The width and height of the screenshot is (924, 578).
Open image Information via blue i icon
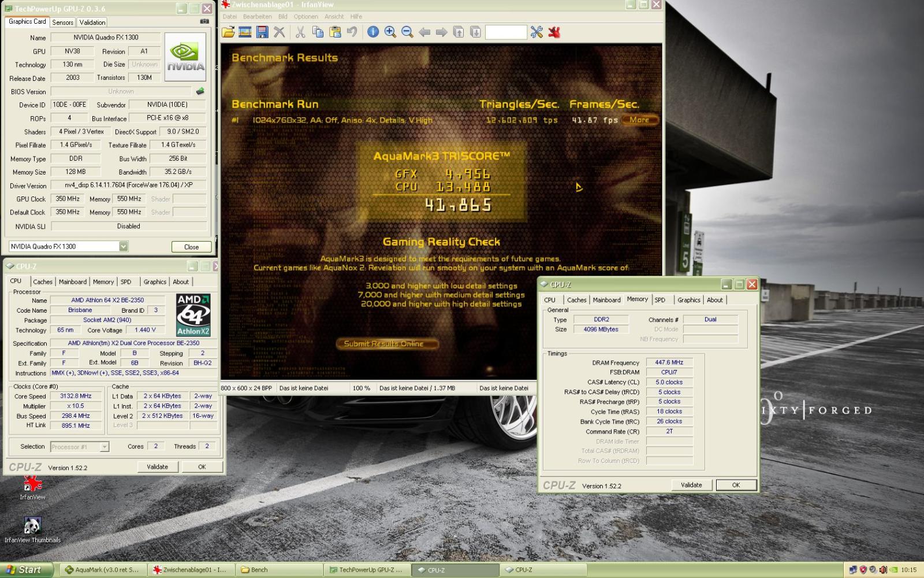pos(373,32)
